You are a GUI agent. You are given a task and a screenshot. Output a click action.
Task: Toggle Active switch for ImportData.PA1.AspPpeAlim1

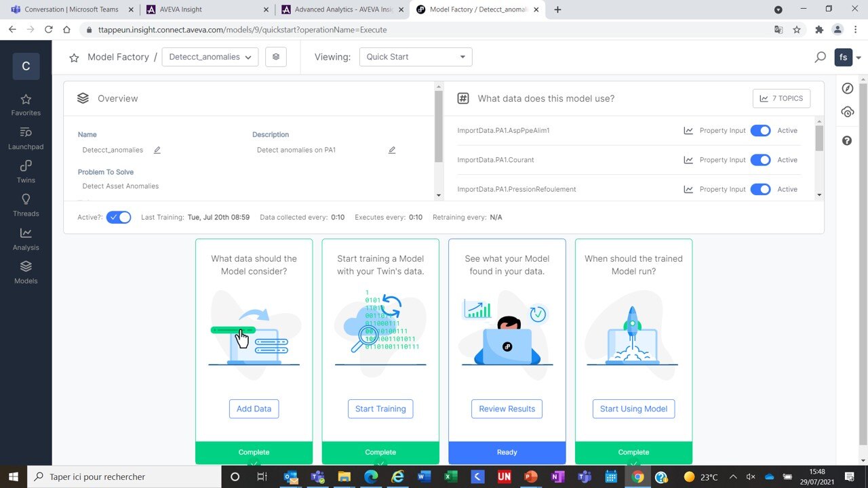coord(760,131)
